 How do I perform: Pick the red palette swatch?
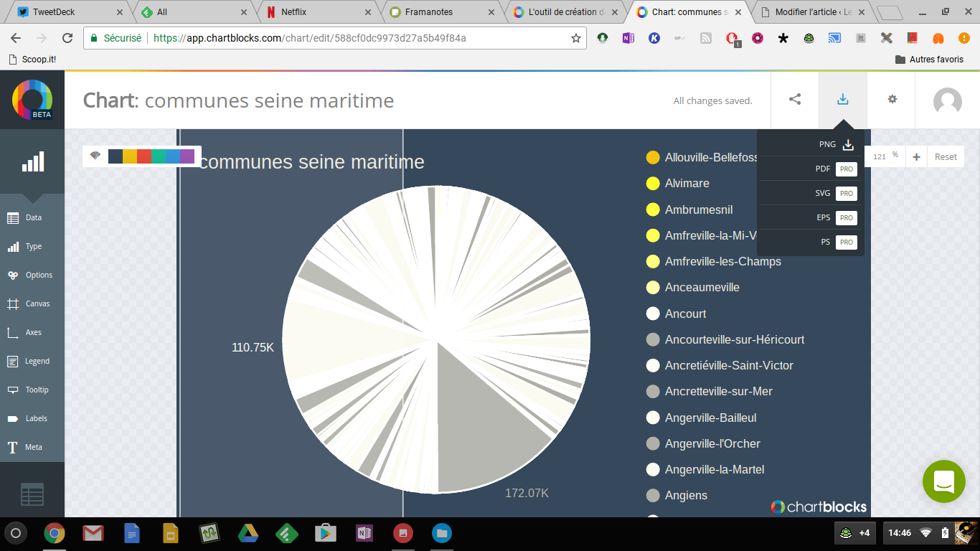(144, 156)
